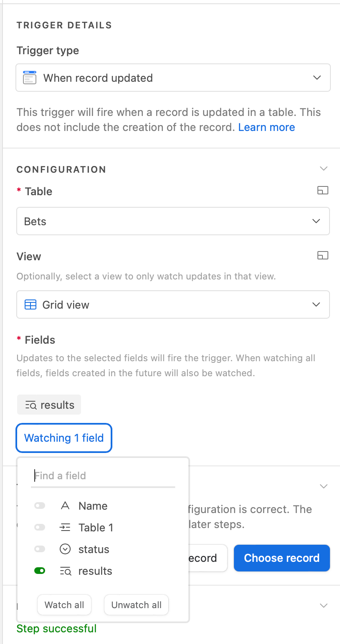Viewport: 340px width, 644px height.
Task: Click the Table 1 linked record icon
Action: click(65, 528)
